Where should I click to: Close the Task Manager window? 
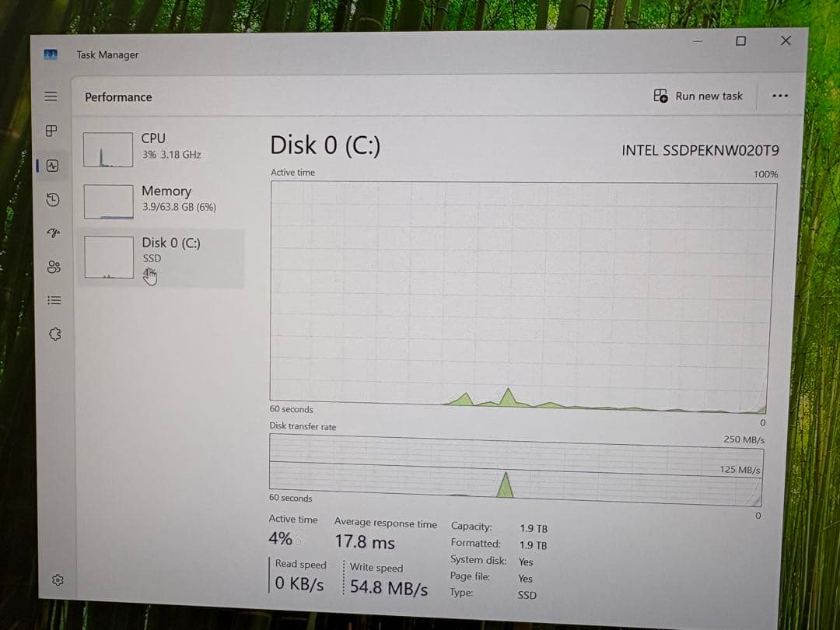[x=786, y=40]
